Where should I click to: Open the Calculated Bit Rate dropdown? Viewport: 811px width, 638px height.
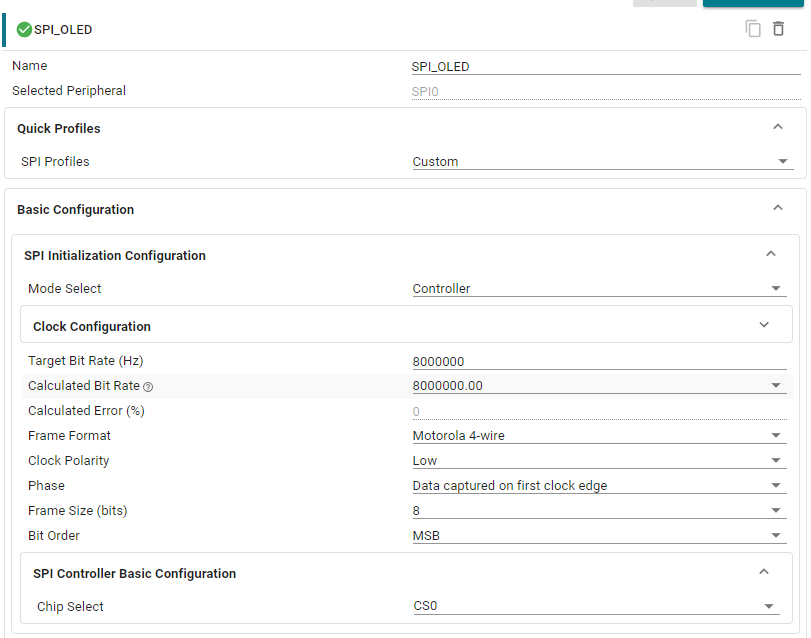598,386
